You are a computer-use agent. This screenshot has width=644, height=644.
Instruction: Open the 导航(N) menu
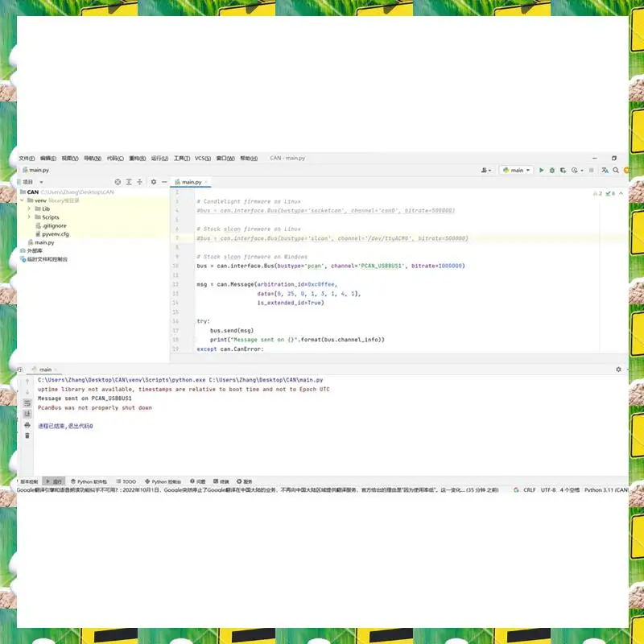pos(93,158)
